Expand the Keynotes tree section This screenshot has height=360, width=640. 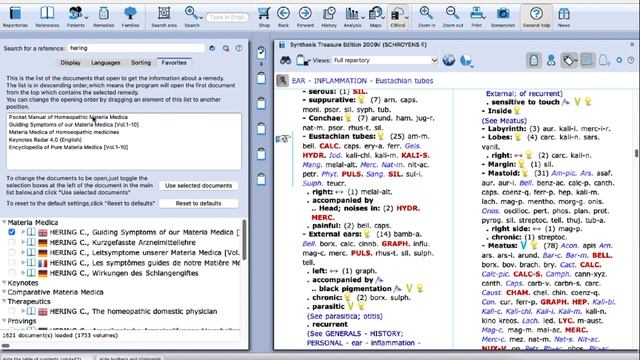4,282
